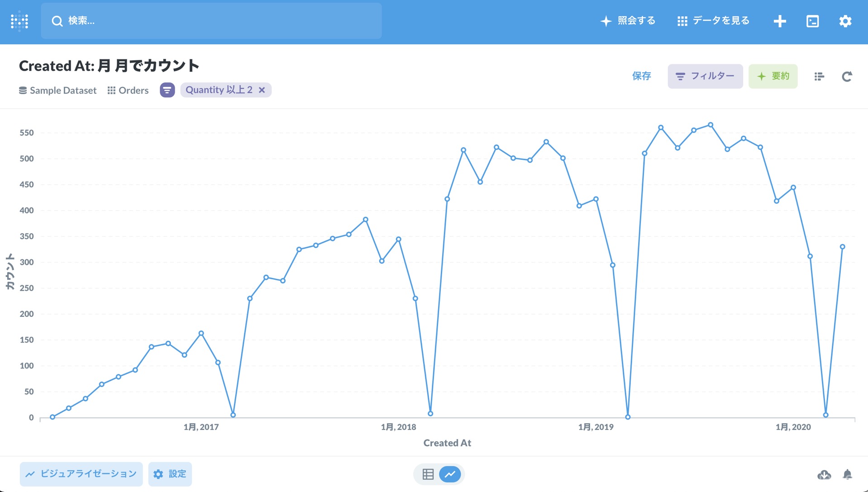The width and height of the screenshot is (868, 492).
Task: Switch to table view toggle
Action: click(x=428, y=474)
